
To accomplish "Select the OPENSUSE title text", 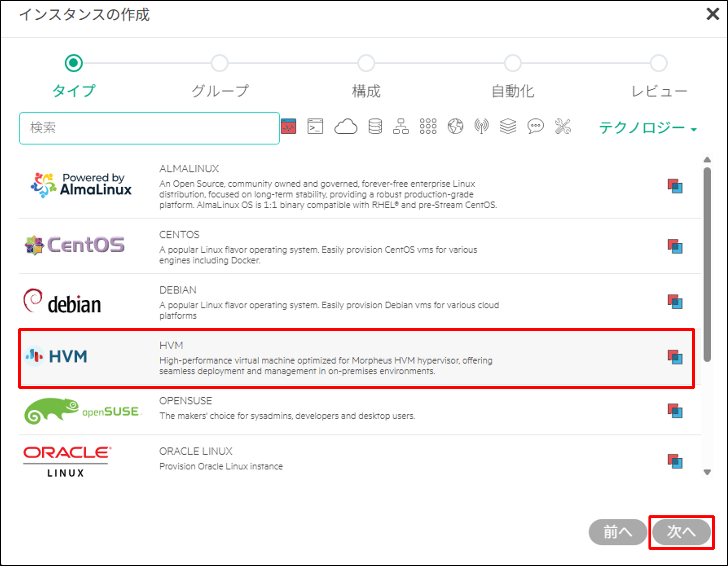I will tap(185, 401).
